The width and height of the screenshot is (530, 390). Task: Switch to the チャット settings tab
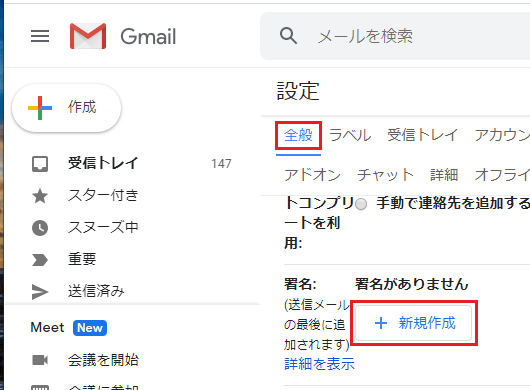point(385,175)
